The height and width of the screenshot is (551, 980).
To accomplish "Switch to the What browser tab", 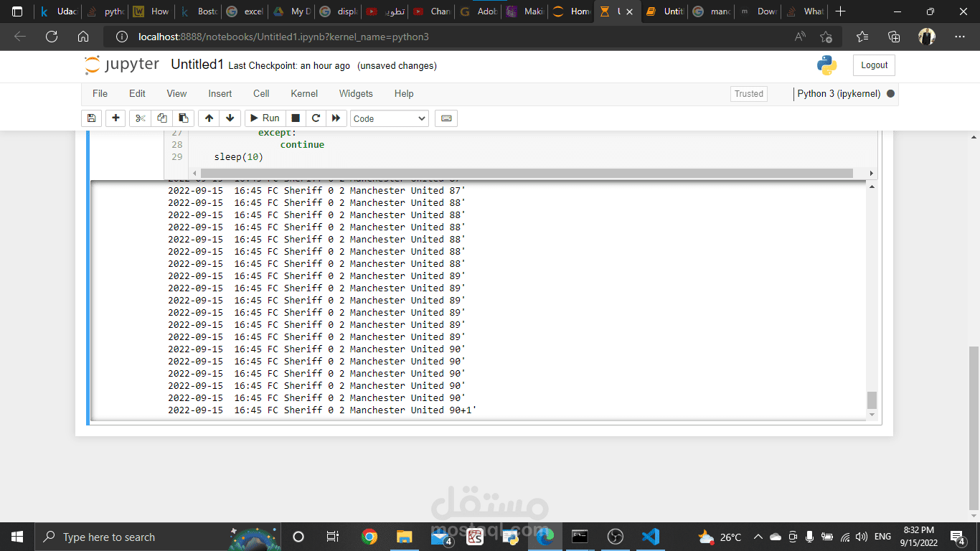I will click(x=806, y=11).
